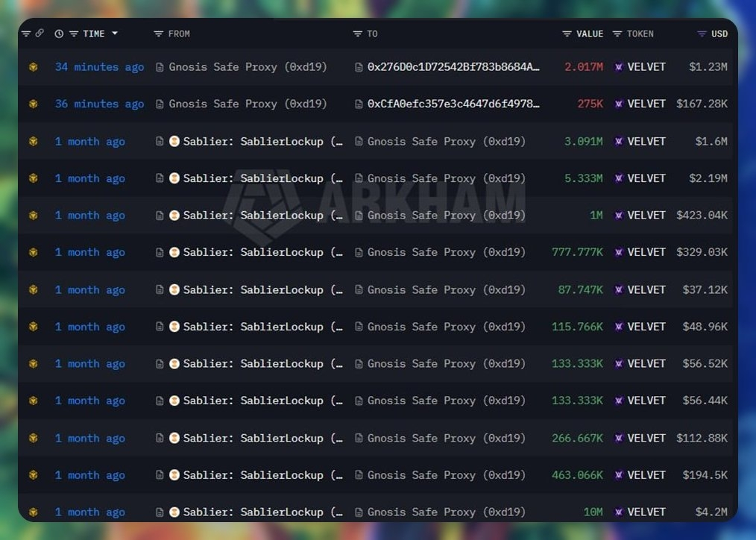
Task: Click the 2.017M value cell
Action: [583, 67]
